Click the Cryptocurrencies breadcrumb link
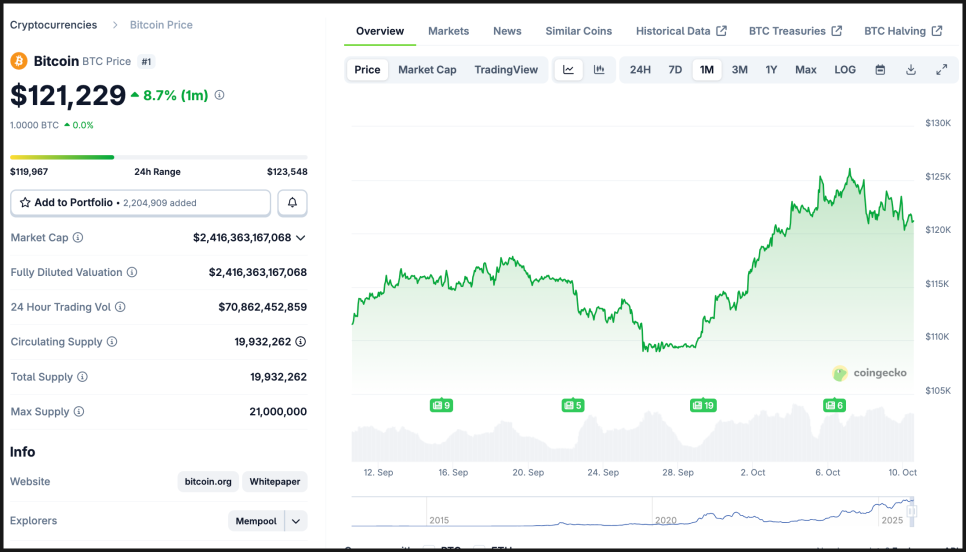Viewport: 966px width, 552px height. tap(54, 25)
